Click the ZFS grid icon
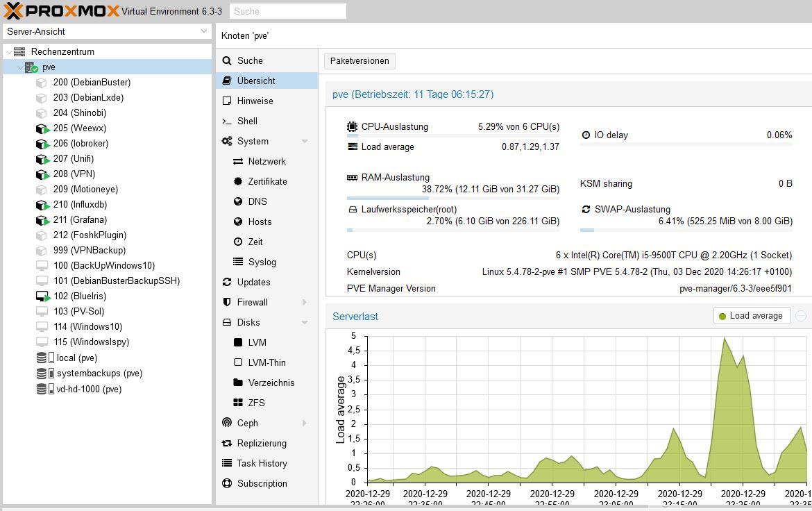Screen dimensions: 812x511 pos(237,403)
